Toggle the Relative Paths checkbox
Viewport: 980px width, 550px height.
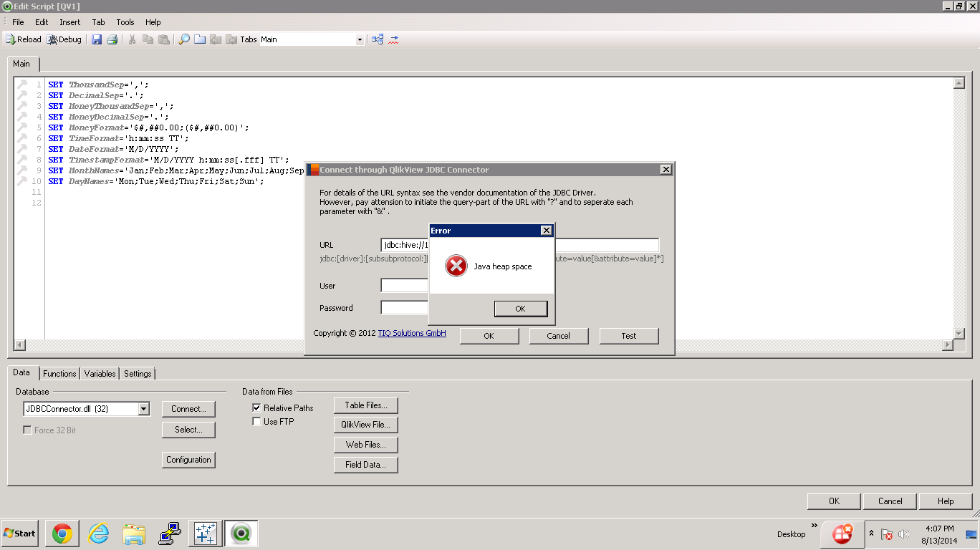[x=256, y=407]
